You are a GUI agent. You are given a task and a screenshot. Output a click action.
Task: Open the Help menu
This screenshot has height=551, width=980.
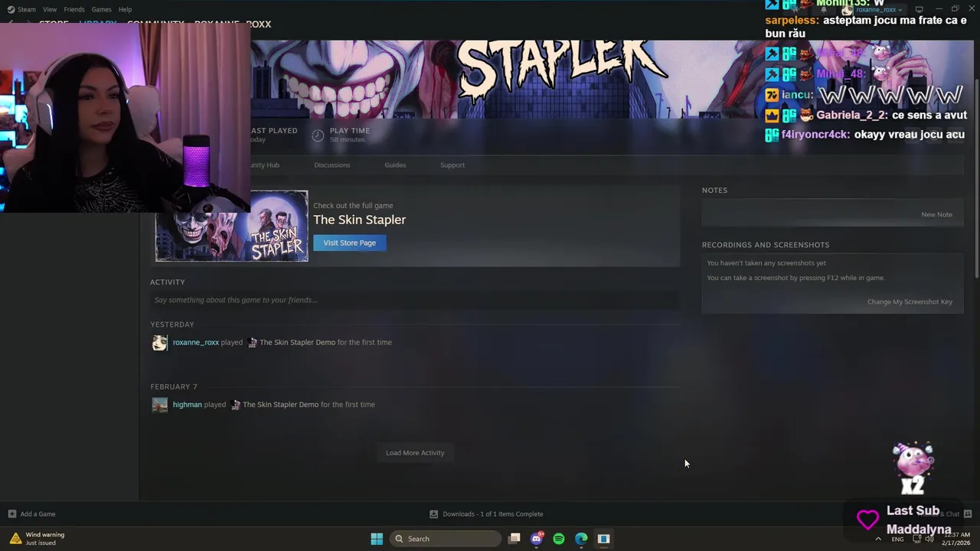(125, 9)
